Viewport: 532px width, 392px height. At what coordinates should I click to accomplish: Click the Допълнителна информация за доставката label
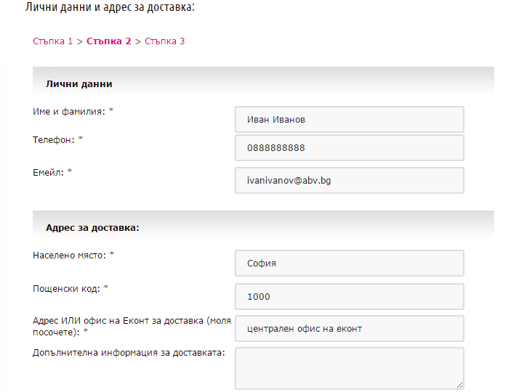click(129, 353)
